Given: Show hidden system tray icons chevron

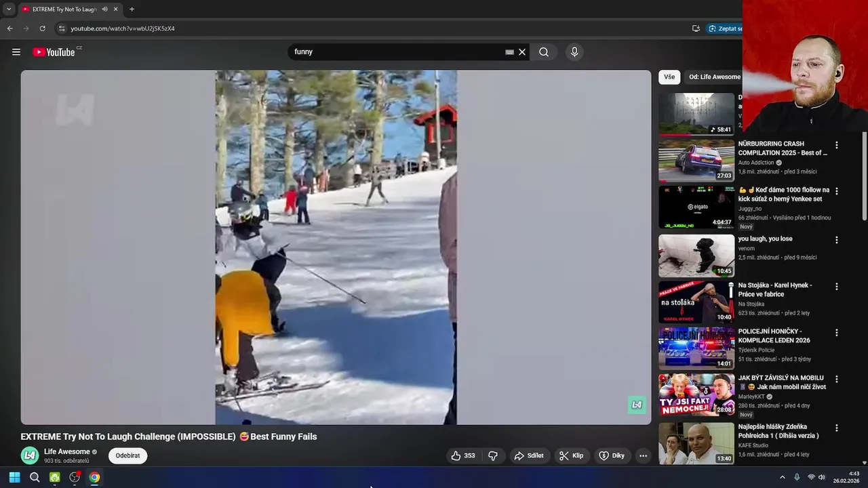Looking at the screenshot, I should (x=782, y=477).
